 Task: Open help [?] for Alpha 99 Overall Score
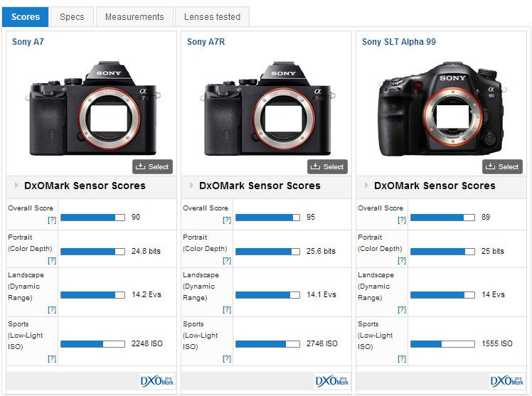click(402, 220)
